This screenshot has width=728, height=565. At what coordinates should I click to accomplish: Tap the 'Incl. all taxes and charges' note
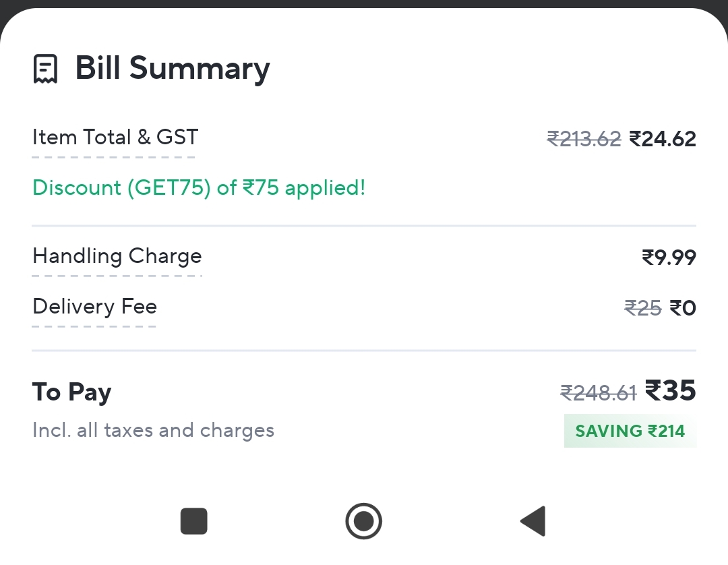coord(153,430)
